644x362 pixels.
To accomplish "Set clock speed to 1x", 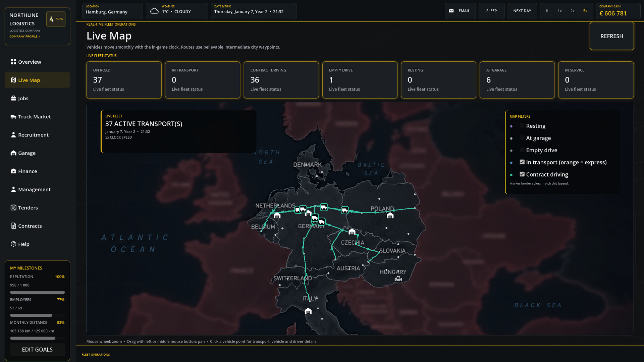I will 559,11.
